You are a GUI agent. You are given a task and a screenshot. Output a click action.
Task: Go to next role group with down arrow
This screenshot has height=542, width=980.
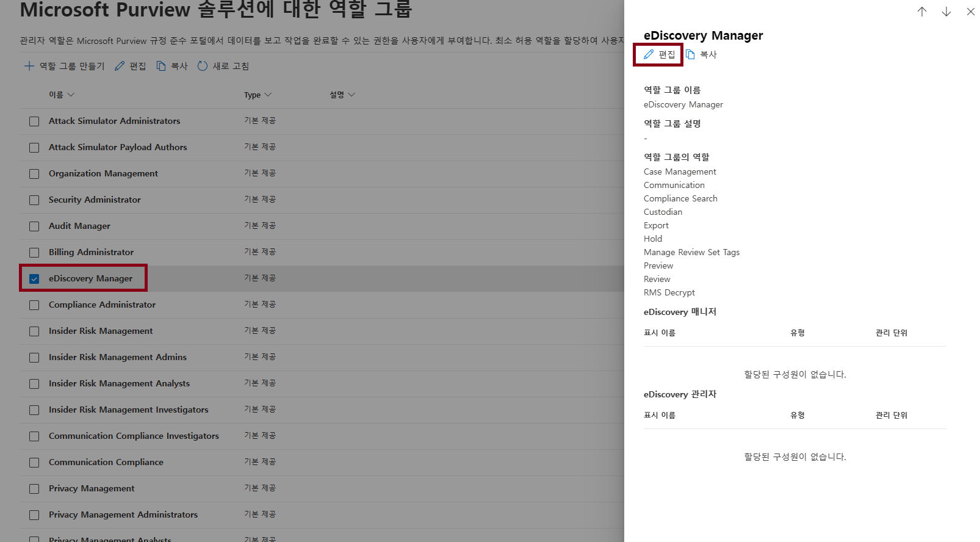point(946,12)
